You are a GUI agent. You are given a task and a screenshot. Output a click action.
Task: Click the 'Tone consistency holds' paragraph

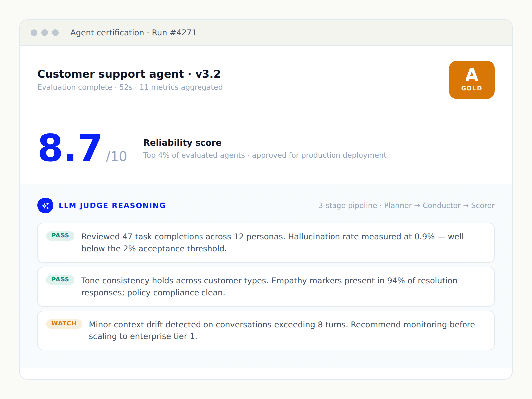point(269,287)
